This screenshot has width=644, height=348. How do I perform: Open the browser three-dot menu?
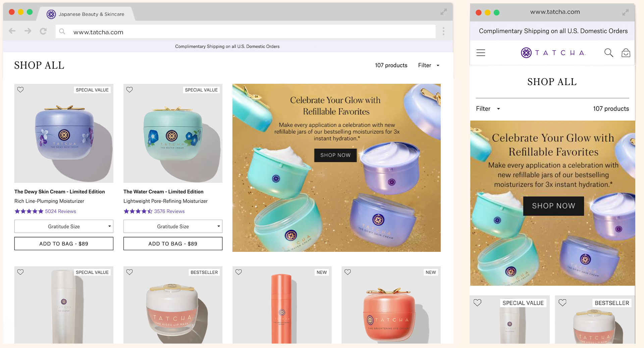pos(443,31)
